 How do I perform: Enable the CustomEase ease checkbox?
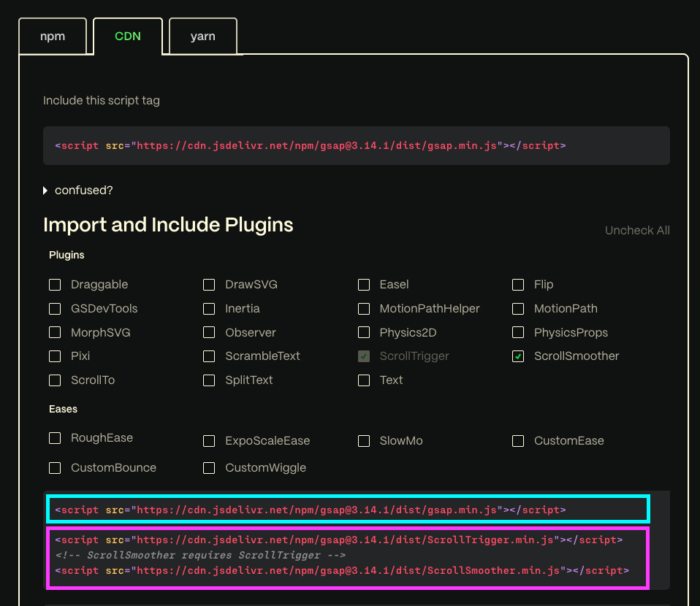click(x=518, y=441)
